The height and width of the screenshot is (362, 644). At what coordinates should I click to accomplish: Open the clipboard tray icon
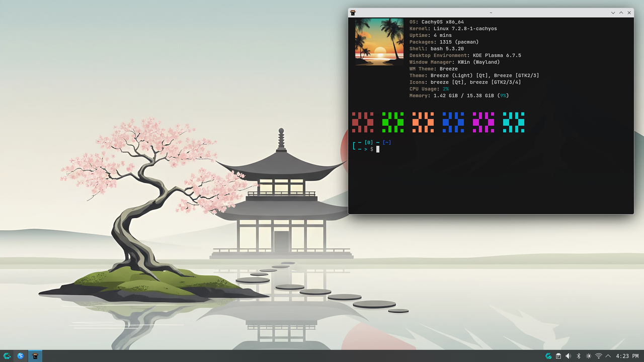click(558, 356)
